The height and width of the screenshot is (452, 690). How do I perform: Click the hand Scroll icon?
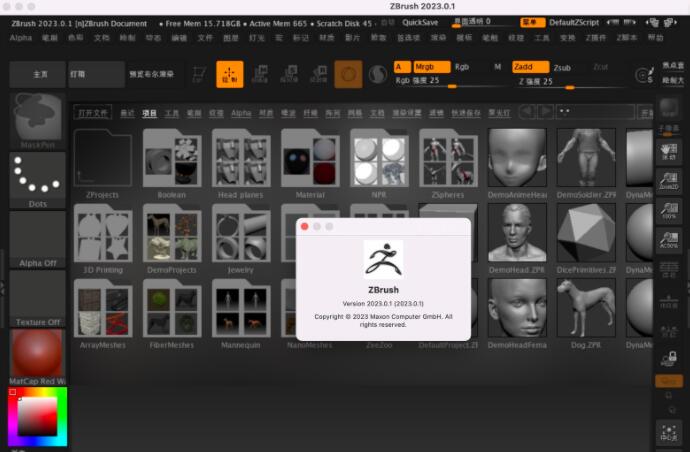pyautogui.click(x=669, y=152)
